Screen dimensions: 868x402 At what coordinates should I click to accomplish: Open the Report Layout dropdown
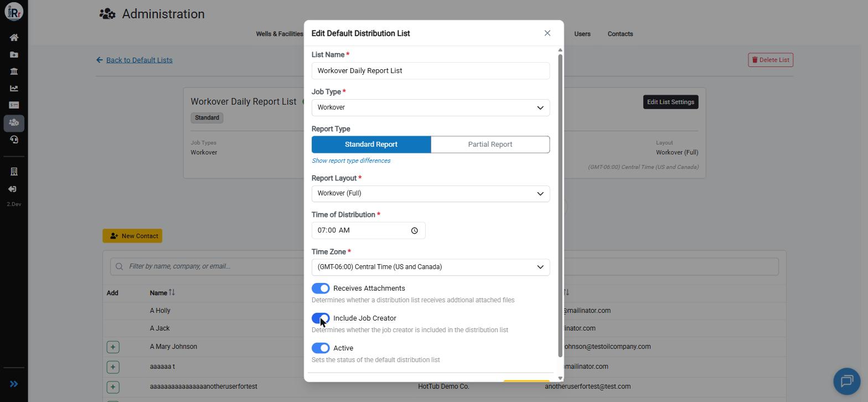pyautogui.click(x=431, y=193)
